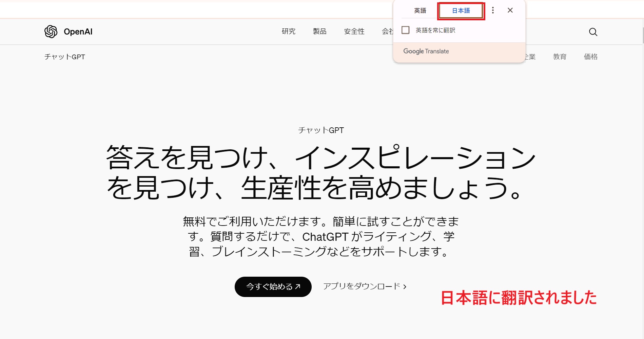This screenshot has height=339, width=644.
Task: Open the search magnifier icon
Action: click(593, 32)
